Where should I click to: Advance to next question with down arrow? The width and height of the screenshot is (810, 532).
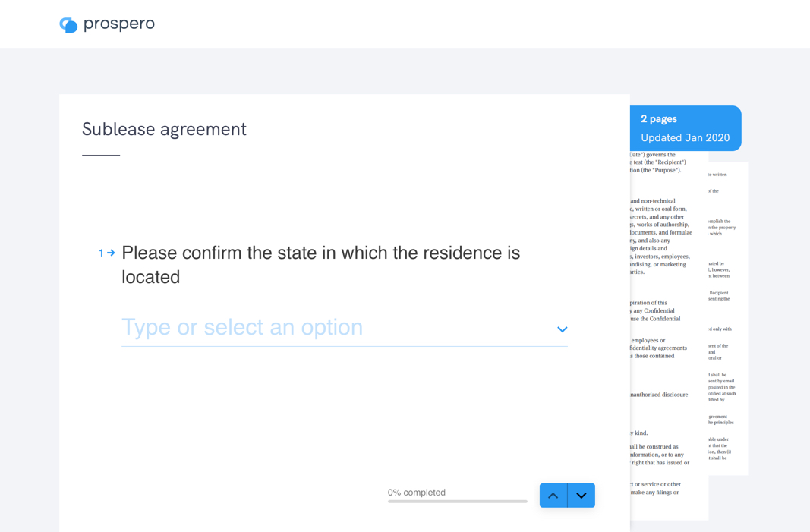[x=581, y=496]
